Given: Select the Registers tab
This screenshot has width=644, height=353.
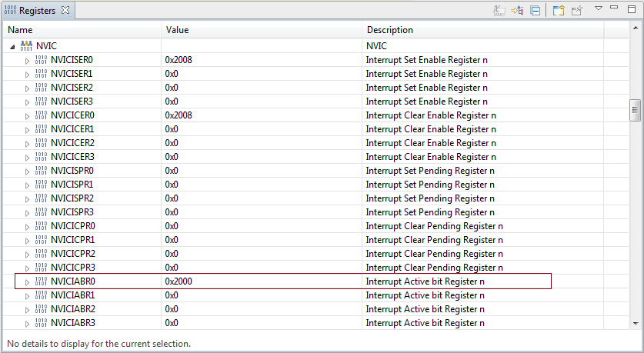Looking at the screenshot, I should 37,11.
